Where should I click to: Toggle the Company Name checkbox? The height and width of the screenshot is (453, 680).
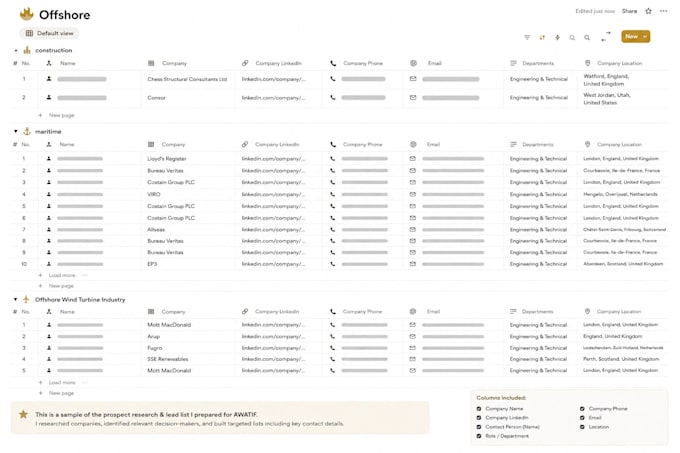click(479, 408)
